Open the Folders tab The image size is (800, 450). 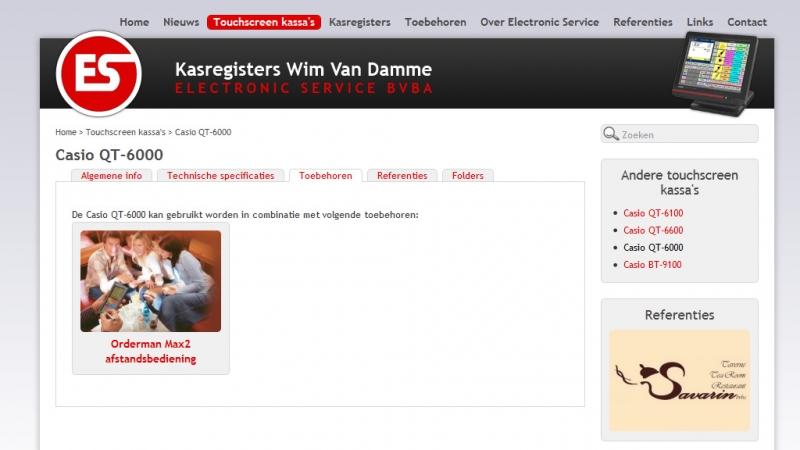click(x=467, y=176)
